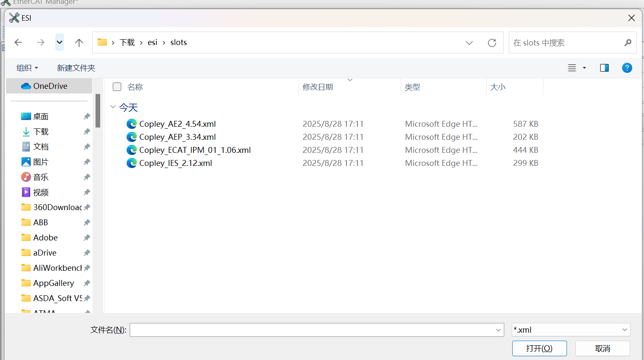Image resolution: width=644 pixels, height=360 pixels.
Task: Click Edge icon of Copley_AEP_3.34.xml
Action: 132,137
